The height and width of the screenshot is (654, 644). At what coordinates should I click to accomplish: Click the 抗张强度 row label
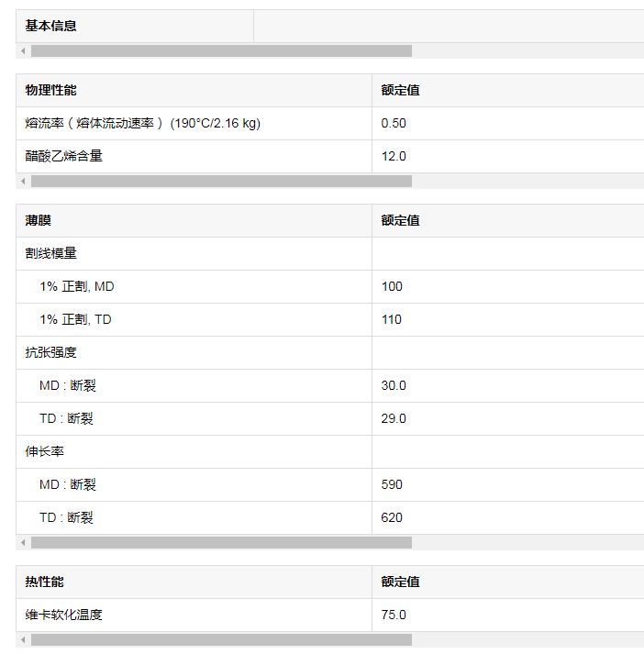tap(50, 352)
